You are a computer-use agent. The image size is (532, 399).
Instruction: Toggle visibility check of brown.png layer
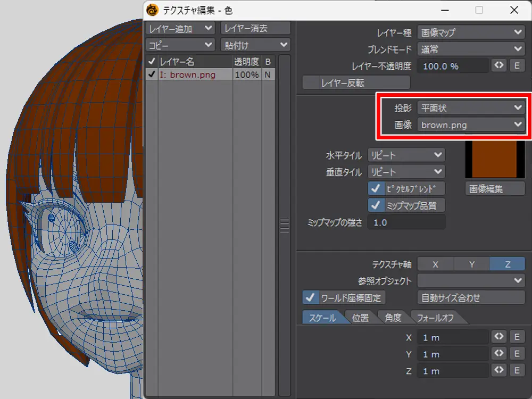tap(152, 75)
